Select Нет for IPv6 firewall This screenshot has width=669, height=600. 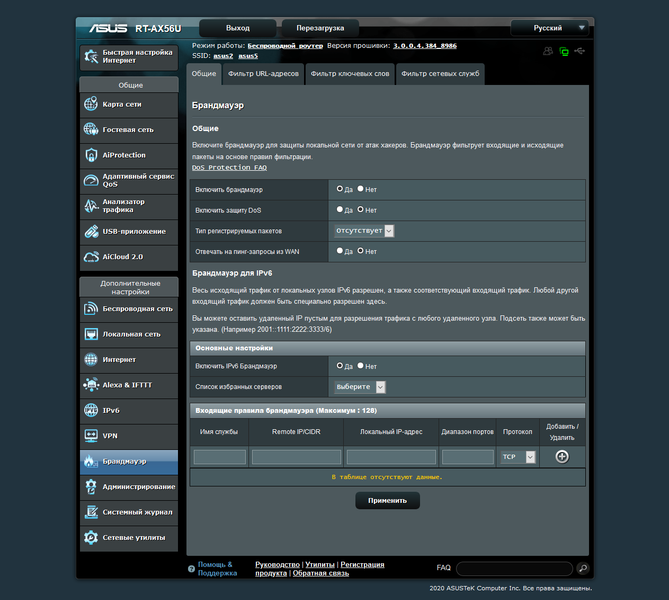click(x=361, y=366)
